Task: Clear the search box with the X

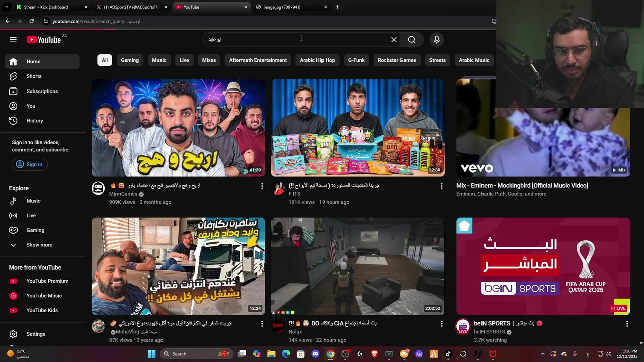Action: (x=394, y=40)
